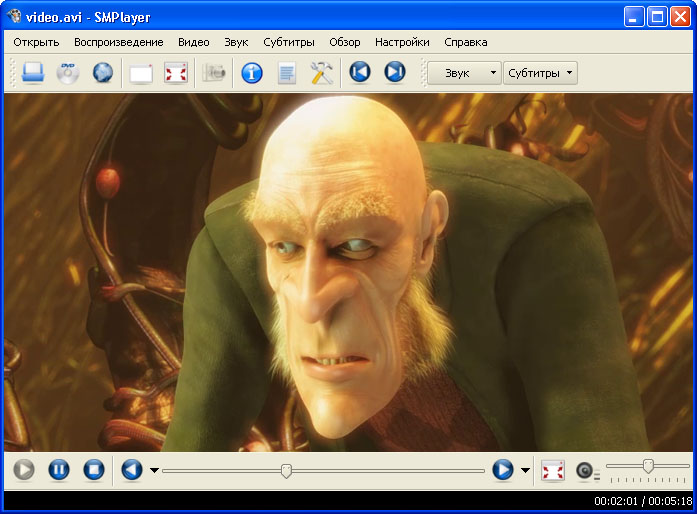Maximize the SMPlayer window
The height and width of the screenshot is (514, 697).
(x=657, y=17)
